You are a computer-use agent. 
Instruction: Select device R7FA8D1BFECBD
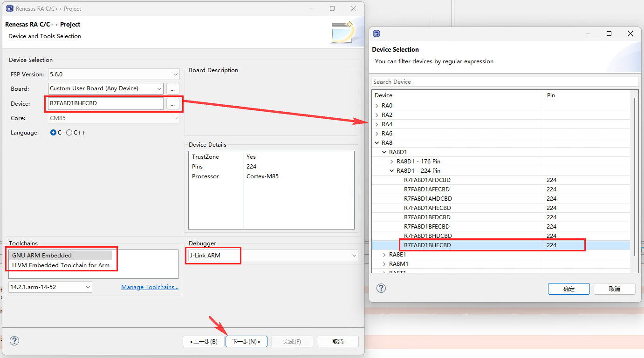pyautogui.click(x=426, y=227)
